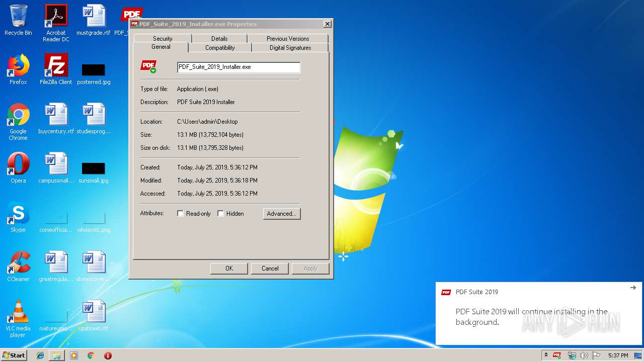Select matureuniq... file icon

(x=56, y=320)
